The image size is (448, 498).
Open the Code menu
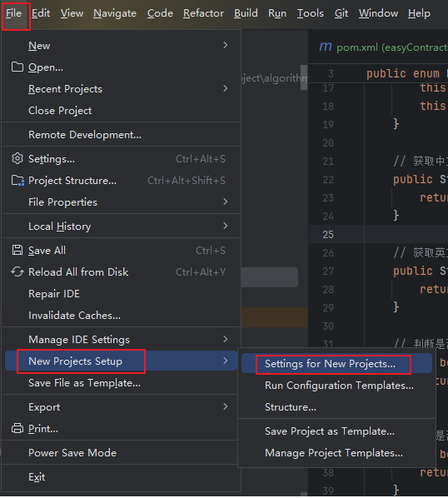(x=160, y=13)
